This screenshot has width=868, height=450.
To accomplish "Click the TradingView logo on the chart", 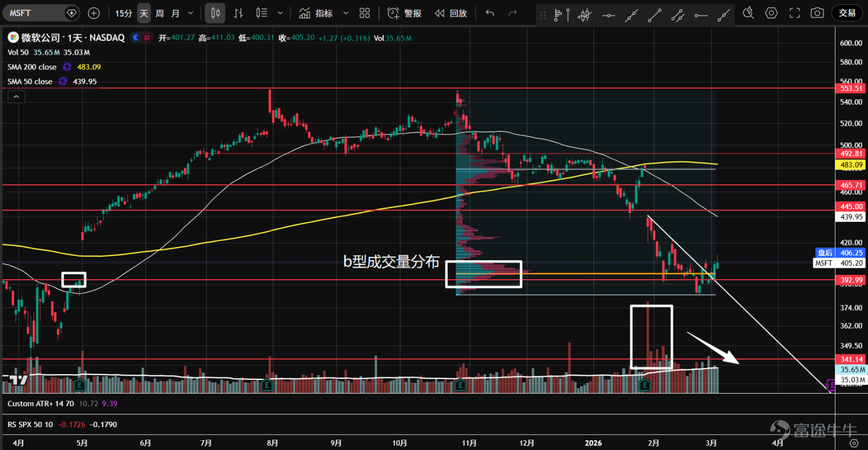I will click(x=19, y=380).
